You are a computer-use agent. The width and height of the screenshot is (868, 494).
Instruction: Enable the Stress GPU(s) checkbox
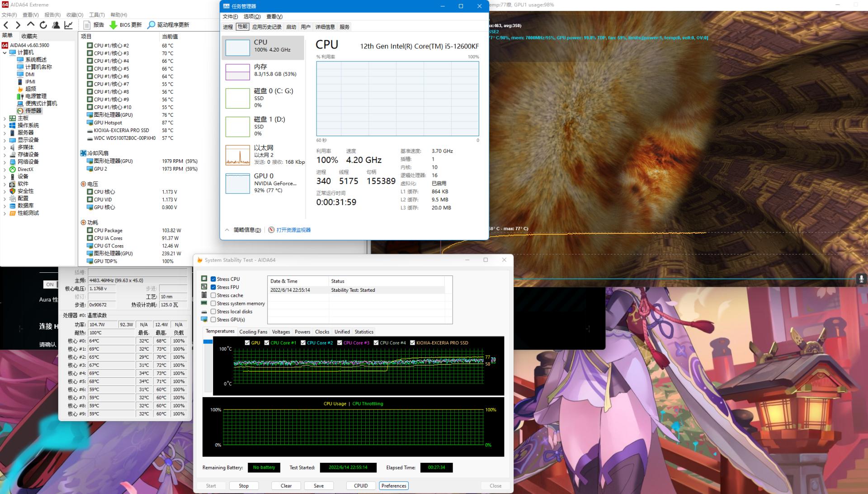213,320
